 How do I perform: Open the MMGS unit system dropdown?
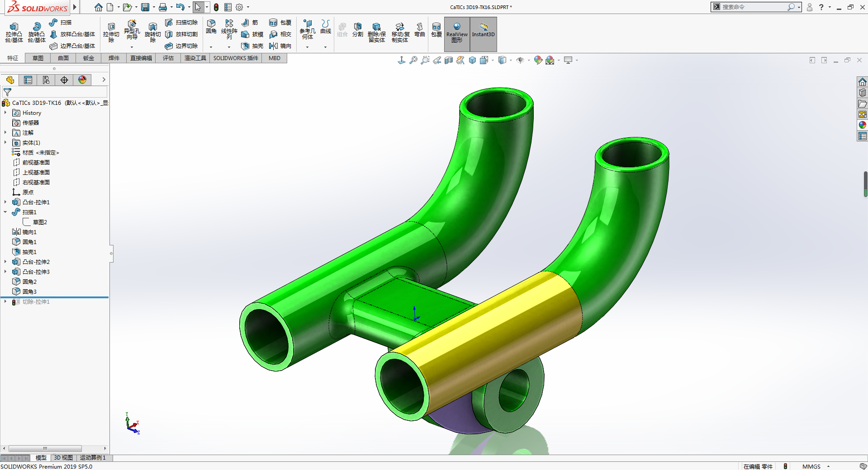(x=828, y=466)
